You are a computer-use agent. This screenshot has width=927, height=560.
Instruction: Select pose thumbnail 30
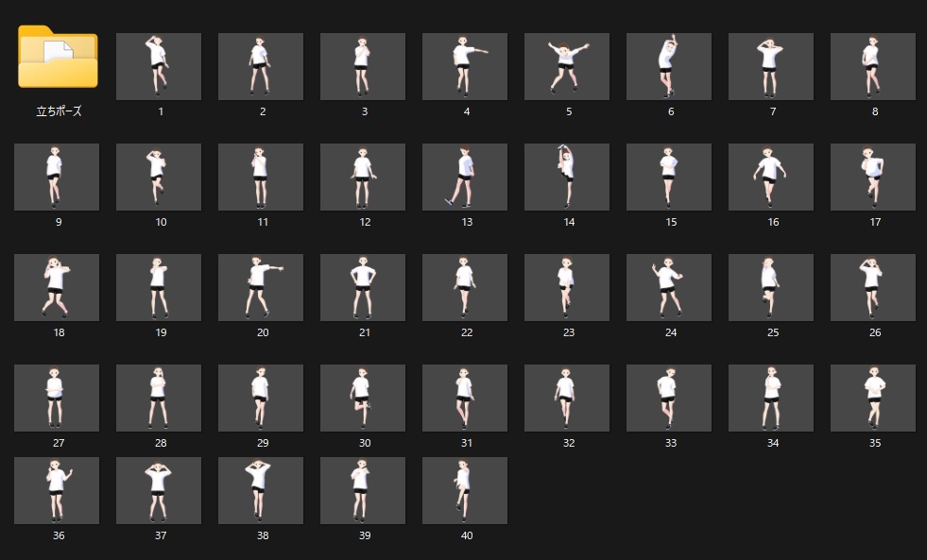(363, 398)
